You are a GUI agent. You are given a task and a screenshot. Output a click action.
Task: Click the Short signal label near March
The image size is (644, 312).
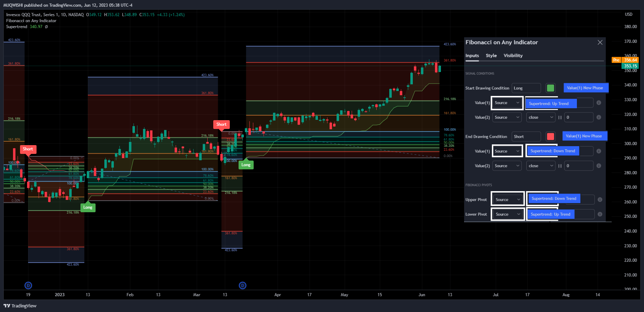(x=221, y=124)
